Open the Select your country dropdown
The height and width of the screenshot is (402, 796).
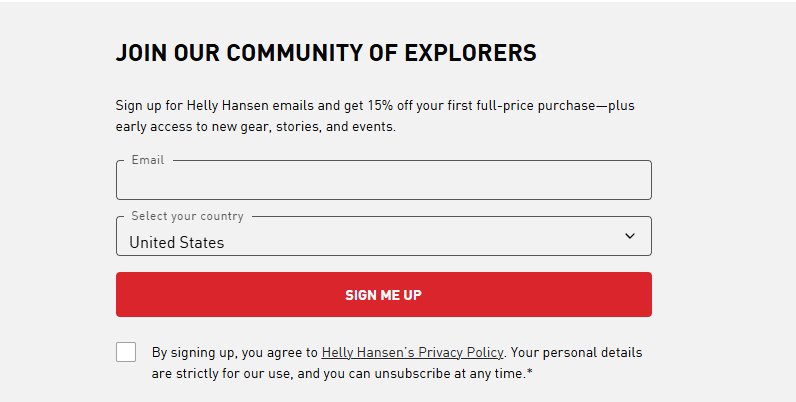[383, 237]
